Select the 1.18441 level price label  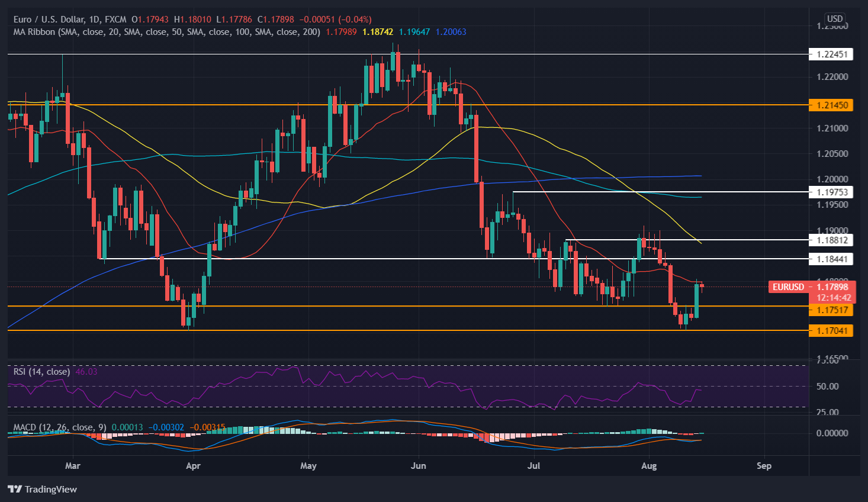click(831, 259)
